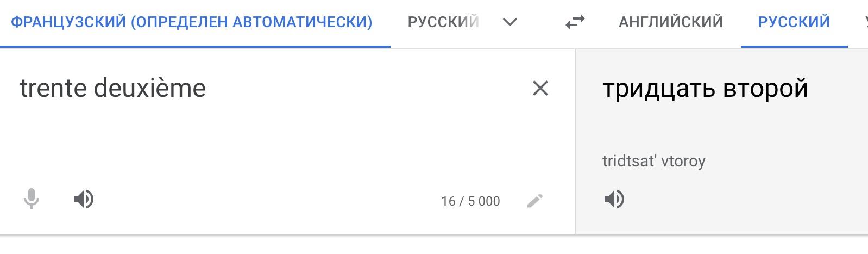Select the auto-detected French source tab
The height and width of the screenshot is (254, 868).
click(x=192, y=22)
